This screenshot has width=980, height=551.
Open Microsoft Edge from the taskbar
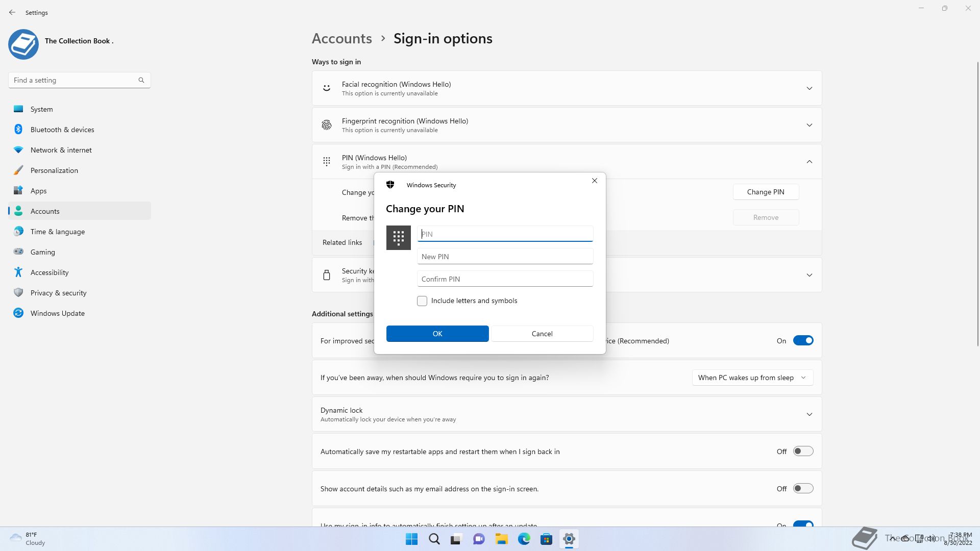(524, 539)
